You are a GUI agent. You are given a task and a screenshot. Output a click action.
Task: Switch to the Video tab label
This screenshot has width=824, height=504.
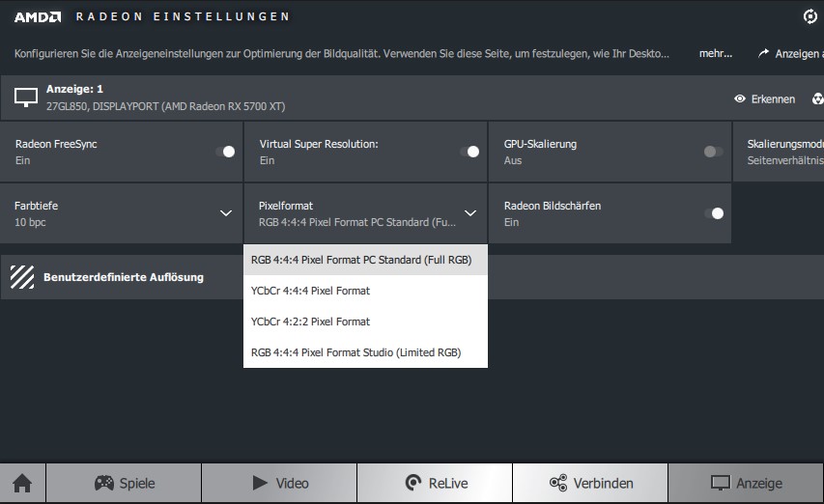292,483
